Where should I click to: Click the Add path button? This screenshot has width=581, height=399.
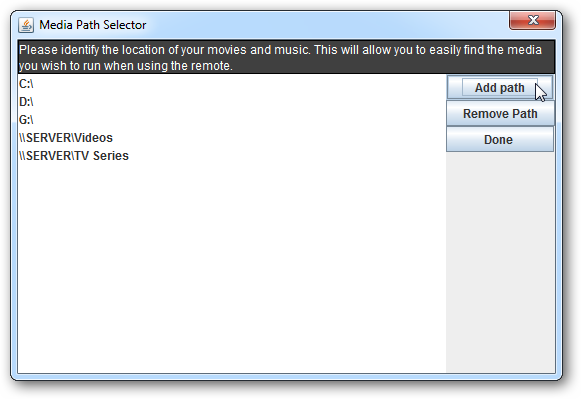tap(500, 87)
